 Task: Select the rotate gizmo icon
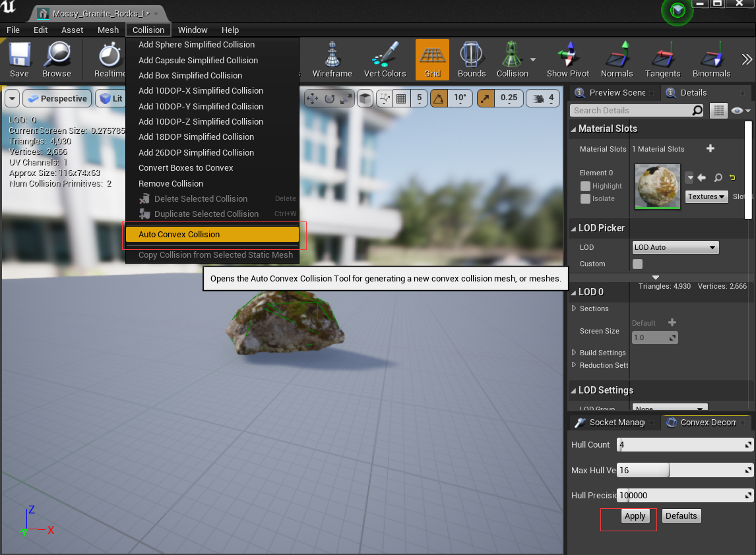point(329,98)
